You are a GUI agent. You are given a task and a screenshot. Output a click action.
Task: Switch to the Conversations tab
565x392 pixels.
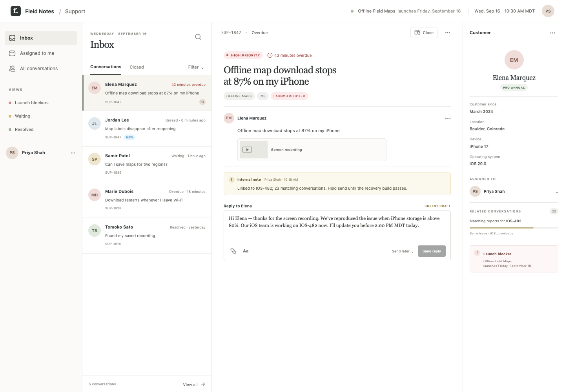(x=106, y=67)
